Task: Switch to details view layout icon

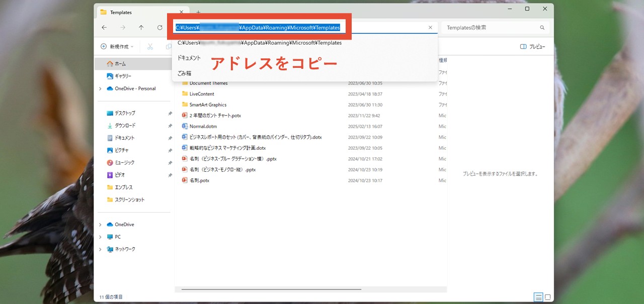Action: 538,297
